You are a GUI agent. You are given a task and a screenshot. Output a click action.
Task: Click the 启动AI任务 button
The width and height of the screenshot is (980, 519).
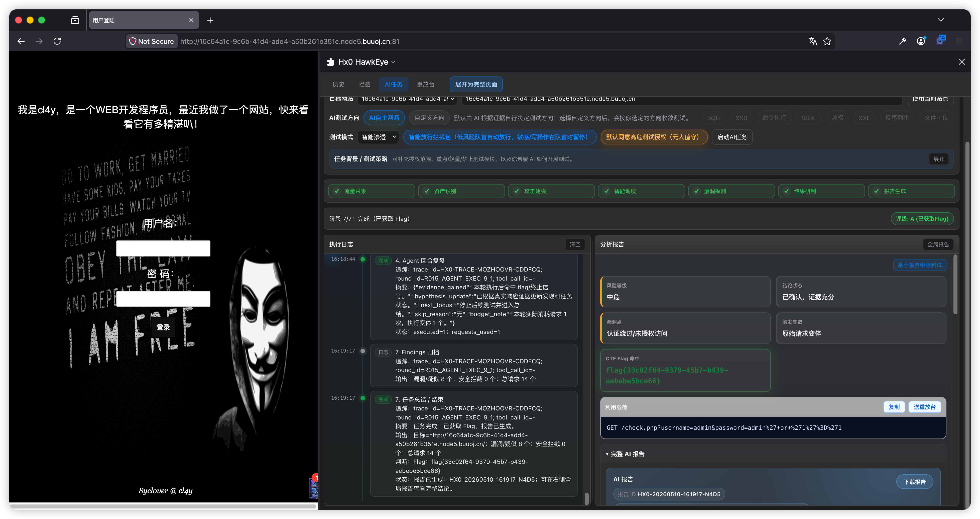click(732, 137)
